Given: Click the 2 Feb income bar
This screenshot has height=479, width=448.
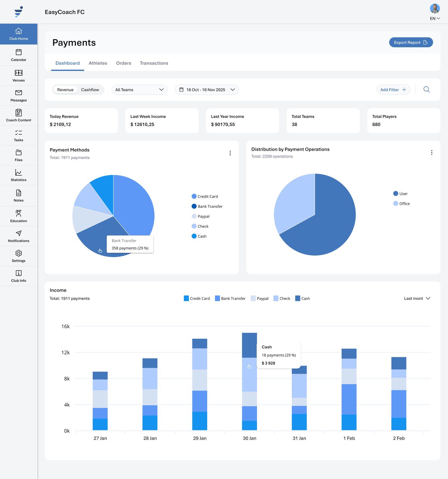Looking at the screenshot, I should point(399,394).
